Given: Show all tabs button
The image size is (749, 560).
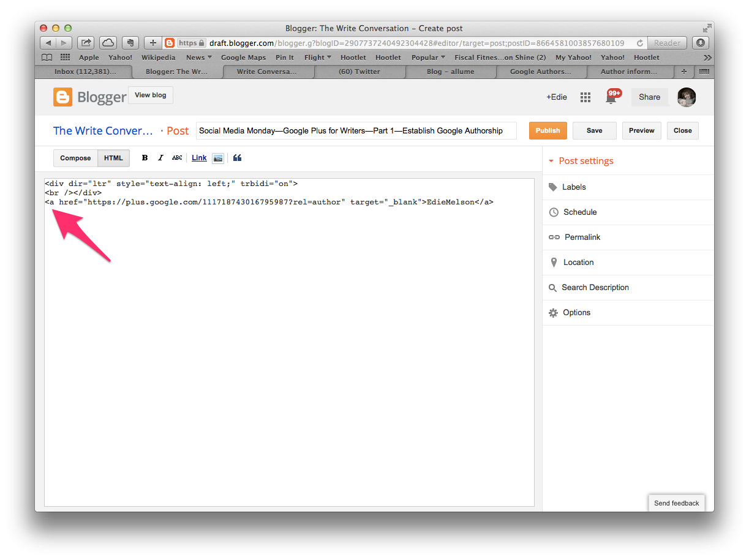Looking at the screenshot, I should pos(703,72).
